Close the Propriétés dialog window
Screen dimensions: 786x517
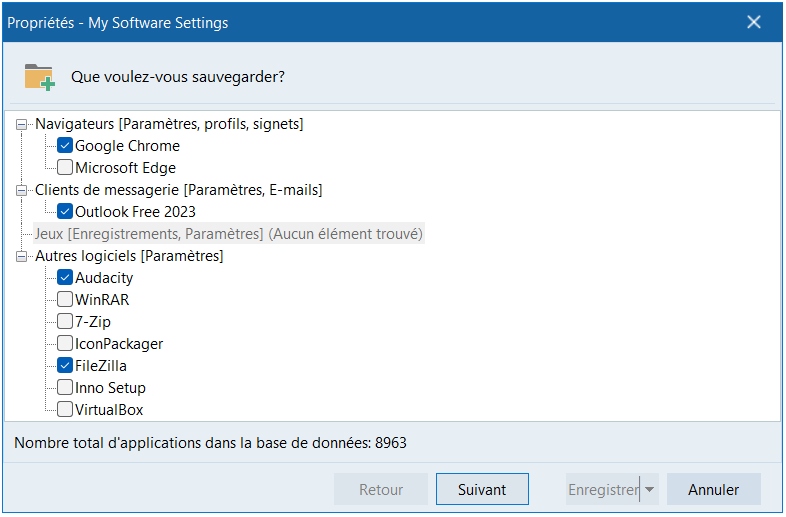point(754,22)
